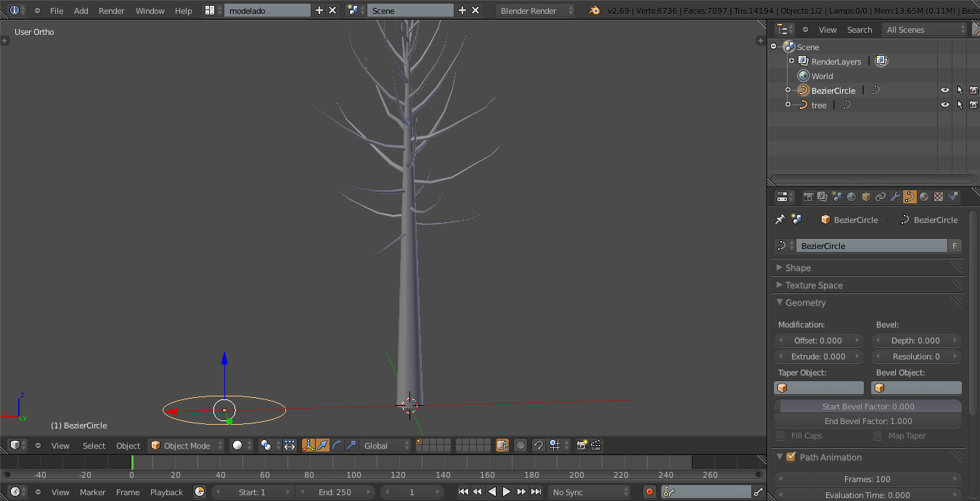Screen dimensions: 980x501
Task: Open the Help menu
Action: pos(184,10)
